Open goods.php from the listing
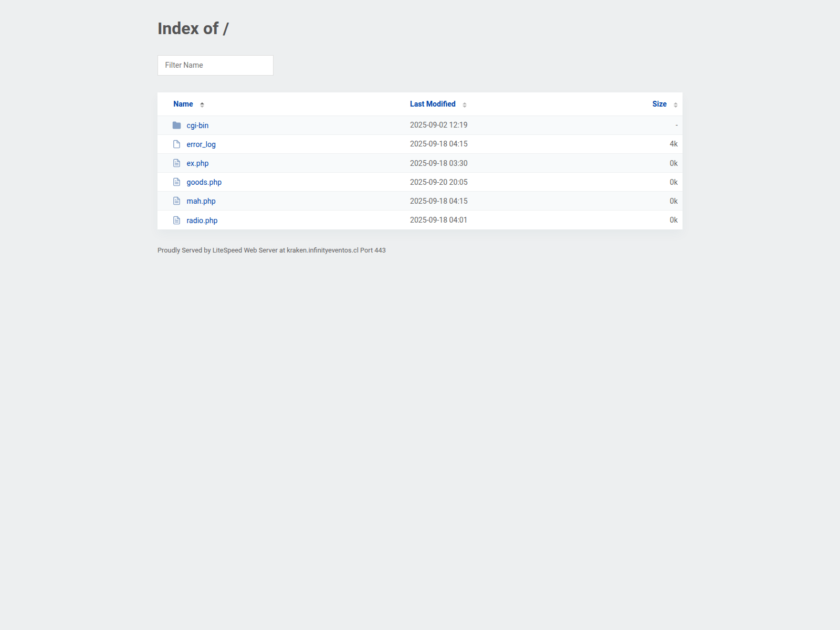The height and width of the screenshot is (630, 840). point(204,182)
